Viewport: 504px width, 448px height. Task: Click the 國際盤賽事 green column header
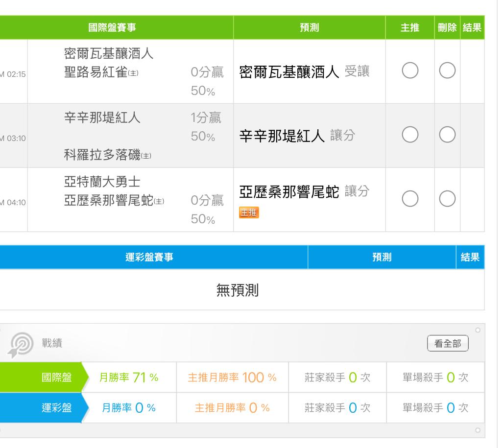coord(112,27)
